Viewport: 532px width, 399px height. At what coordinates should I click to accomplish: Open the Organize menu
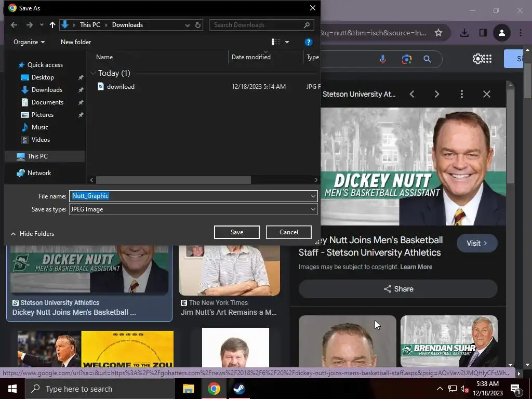point(29,42)
